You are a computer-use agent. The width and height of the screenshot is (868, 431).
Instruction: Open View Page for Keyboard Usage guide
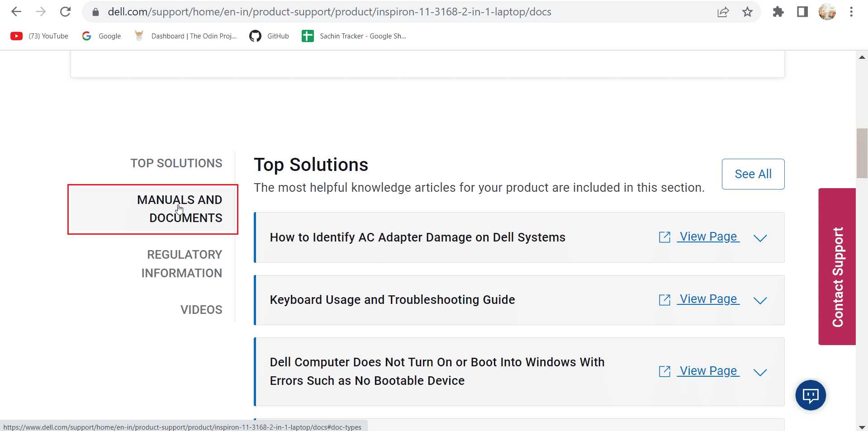pos(708,299)
